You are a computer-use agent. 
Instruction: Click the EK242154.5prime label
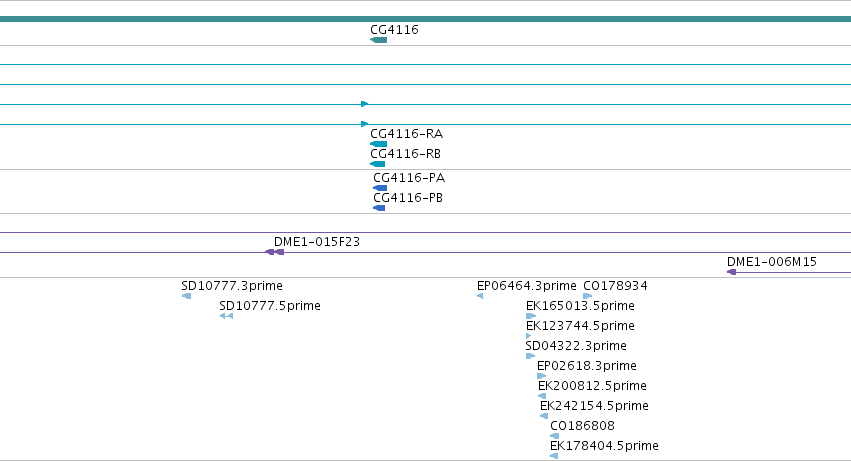[x=594, y=406]
